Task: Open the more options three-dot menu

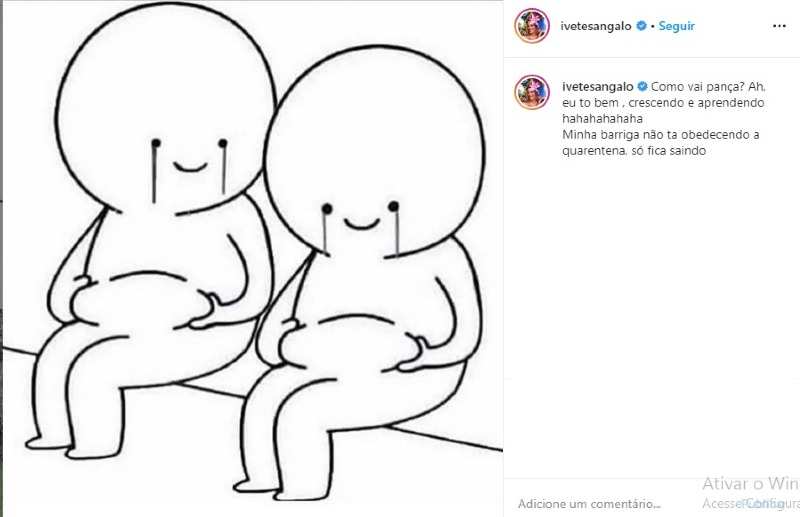Action: pyautogui.click(x=779, y=26)
